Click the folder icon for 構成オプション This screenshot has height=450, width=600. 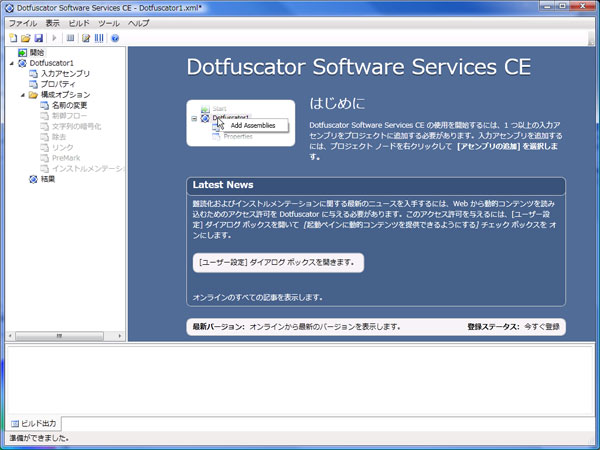point(33,95)
